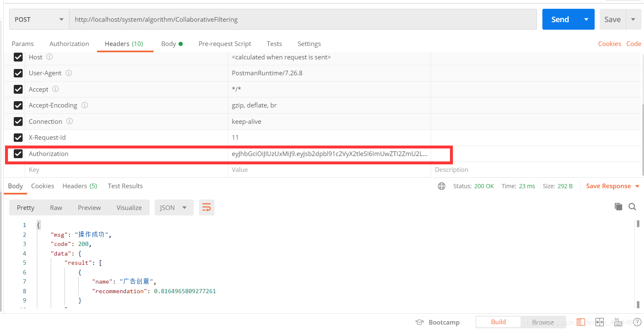This screenshot has width=644, height=330.
Task: Open the Save button dropdown arrow
Action: point(633,19)
